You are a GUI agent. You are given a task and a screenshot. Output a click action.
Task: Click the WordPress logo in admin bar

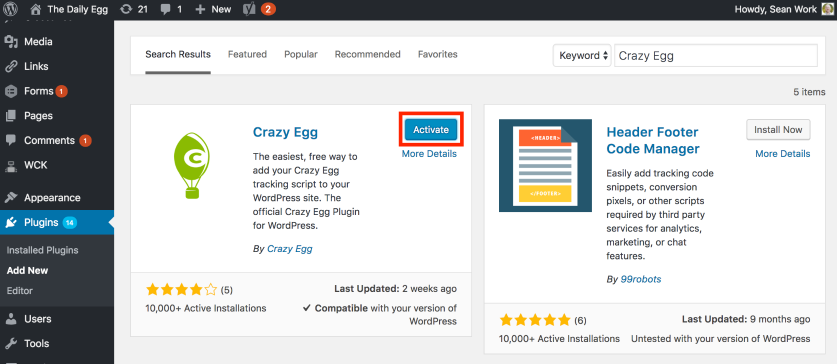click(11, 9)
